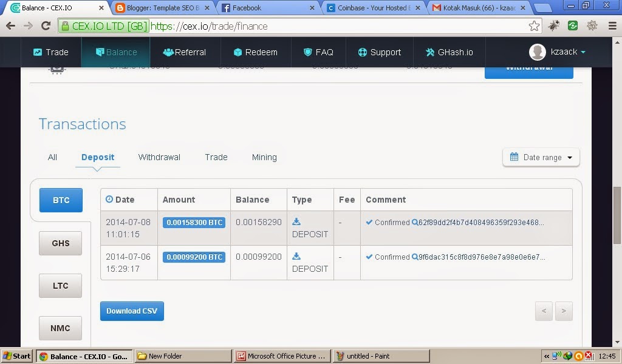Switch to Microsoft Office Picture taskbar item
Viewport: 622px width, 364px height.
tap(282, 356)
